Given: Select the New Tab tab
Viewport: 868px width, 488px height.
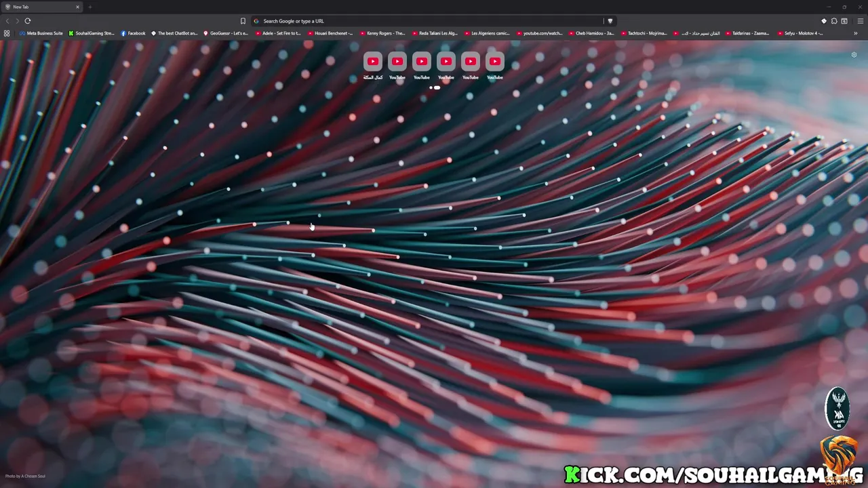Looking at the screenshot, I should tap(42, 7).
